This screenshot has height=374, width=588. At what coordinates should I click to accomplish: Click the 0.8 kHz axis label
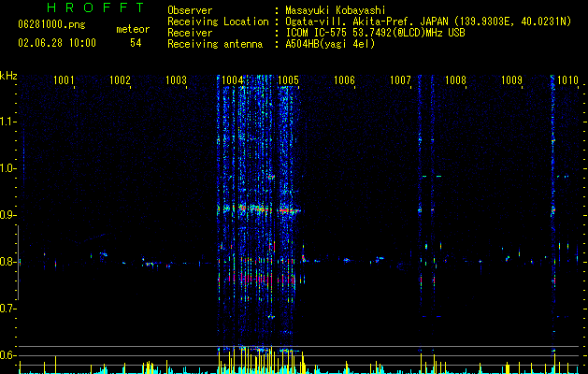tap(7, 262)
